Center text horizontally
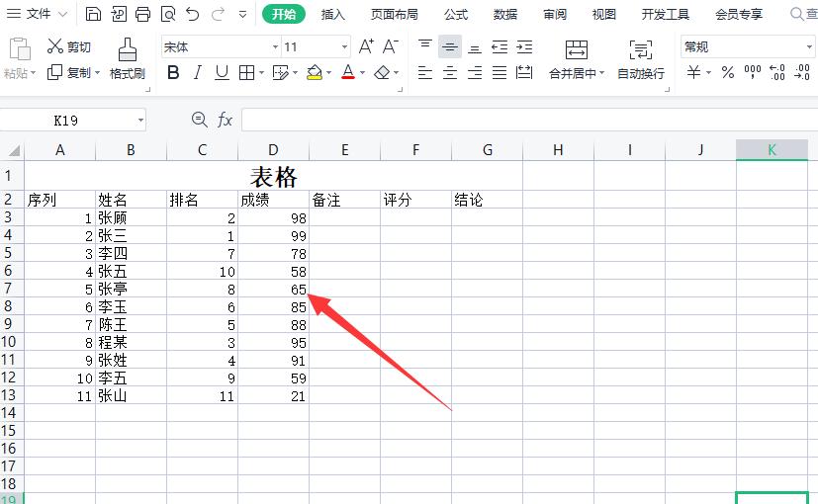Image resolution: width=818 pixels, height=504 pixels. coord(450,72)
